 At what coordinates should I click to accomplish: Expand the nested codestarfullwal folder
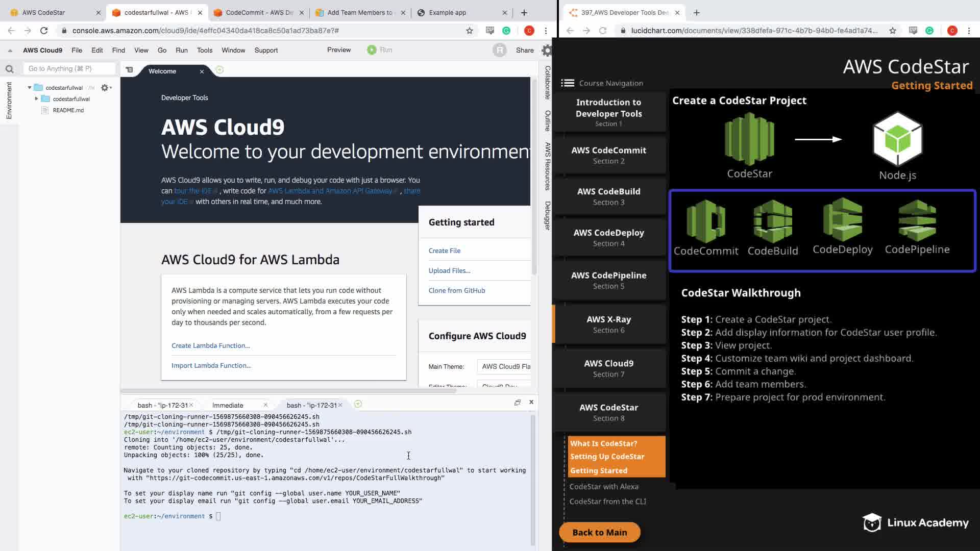click(36, 99)
